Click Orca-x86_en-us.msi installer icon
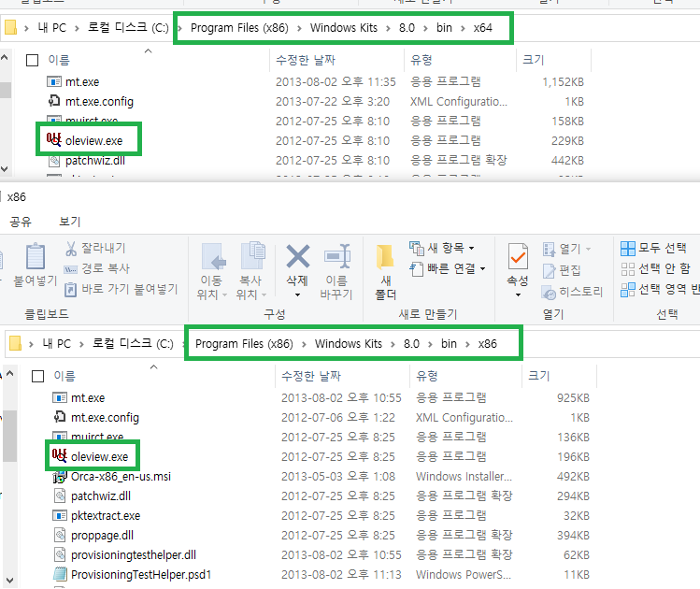 point(60,477)
